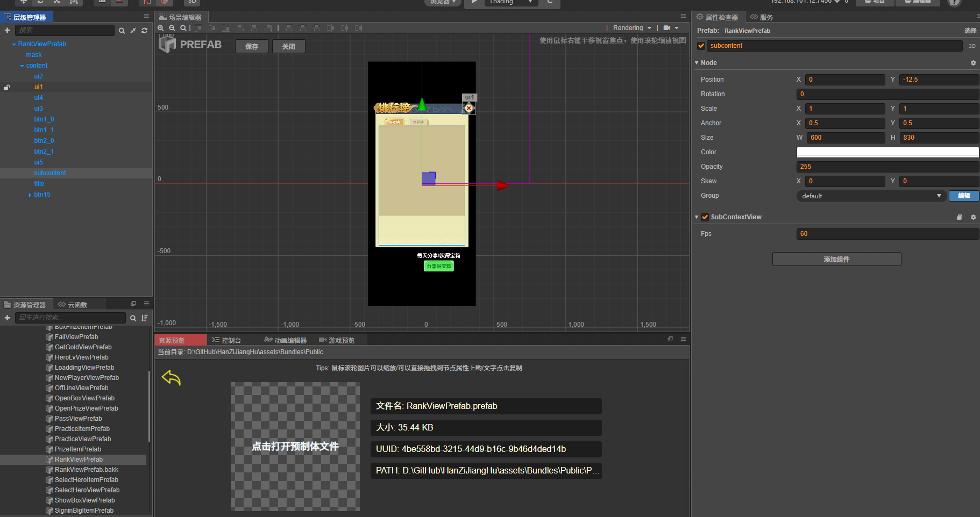This screenshot has height=517, width=980.
Task: Click the plus icon to add hierarchy node
Action: point(8,31)
